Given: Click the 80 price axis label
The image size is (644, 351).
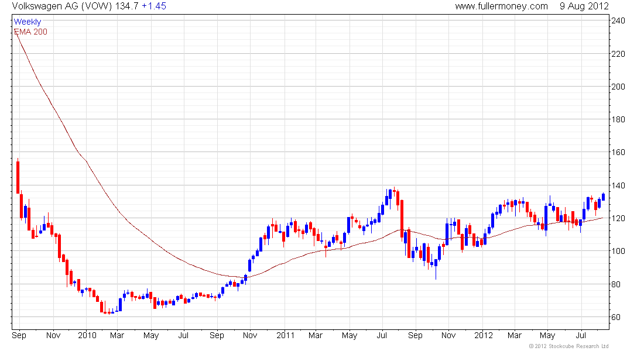Looking at the screenshot, I should [616, 284].
